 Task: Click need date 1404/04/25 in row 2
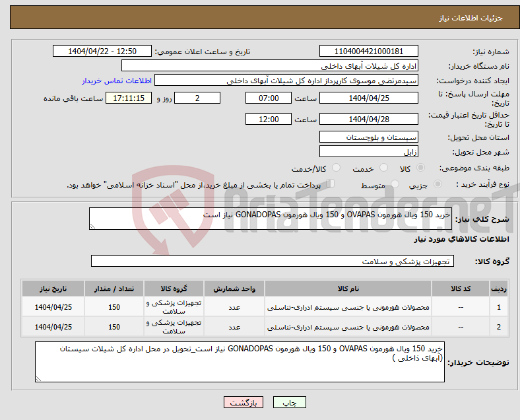[53, 327]
